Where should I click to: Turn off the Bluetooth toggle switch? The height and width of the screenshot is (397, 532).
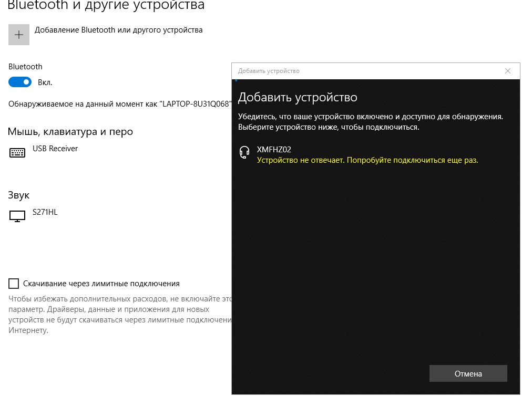[20, 82]
